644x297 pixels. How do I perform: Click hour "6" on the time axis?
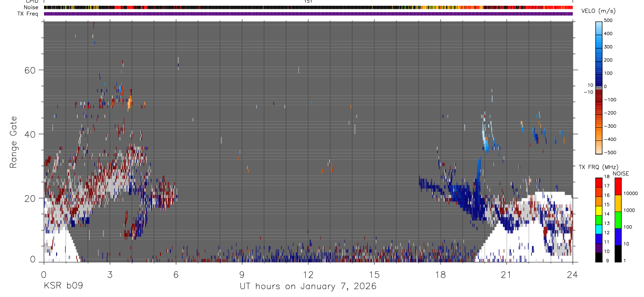[176, 274]
